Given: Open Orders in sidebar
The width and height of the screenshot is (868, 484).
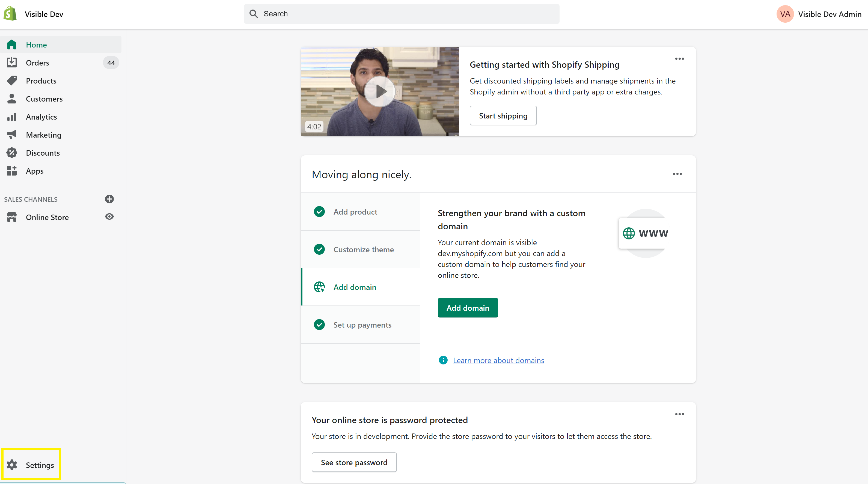Looking at the screenshot, I should pyautogui.click(x=61, y=62).
